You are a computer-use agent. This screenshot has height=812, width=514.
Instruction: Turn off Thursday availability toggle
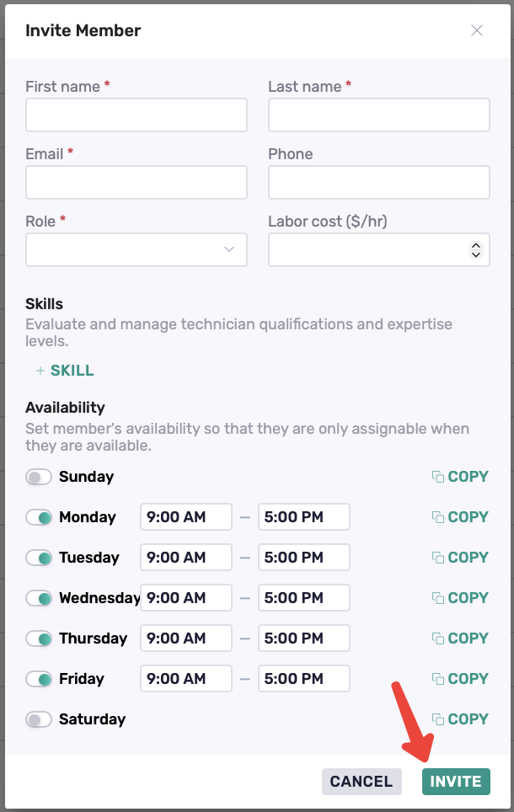(39, 638)
